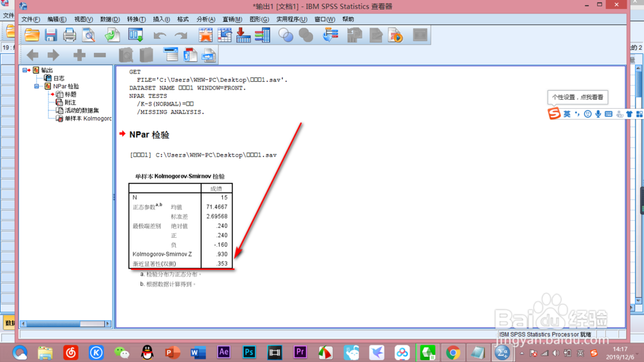Open Chrome from the taskbar
644x362 pixels.
coord(453,352)
